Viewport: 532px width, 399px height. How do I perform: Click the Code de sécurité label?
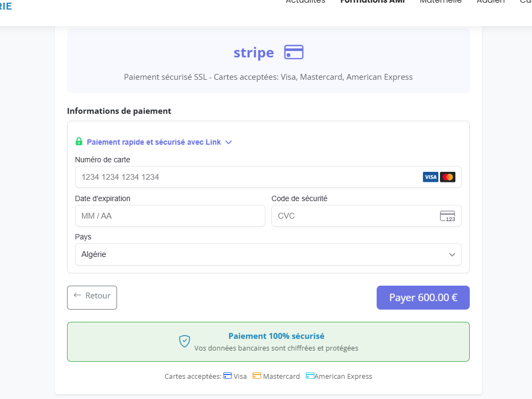299,198
